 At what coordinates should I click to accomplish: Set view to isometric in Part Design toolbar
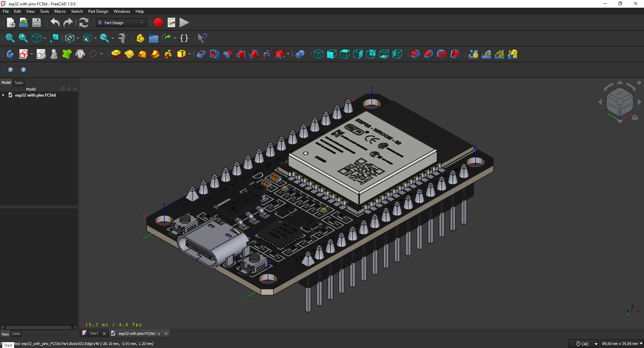pos(319,54)
